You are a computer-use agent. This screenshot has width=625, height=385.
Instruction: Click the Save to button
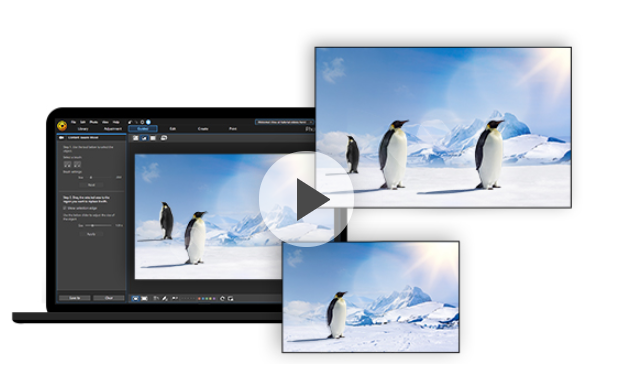click(75, 298)
